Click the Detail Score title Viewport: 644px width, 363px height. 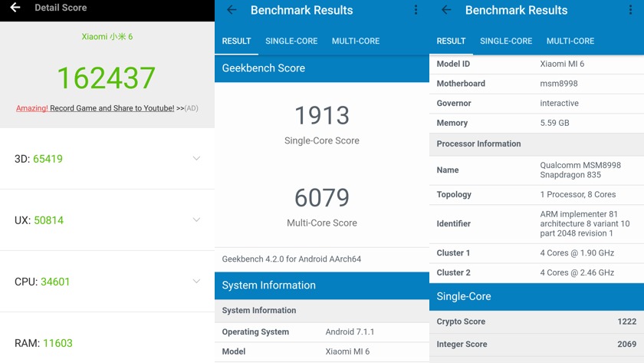61,8
